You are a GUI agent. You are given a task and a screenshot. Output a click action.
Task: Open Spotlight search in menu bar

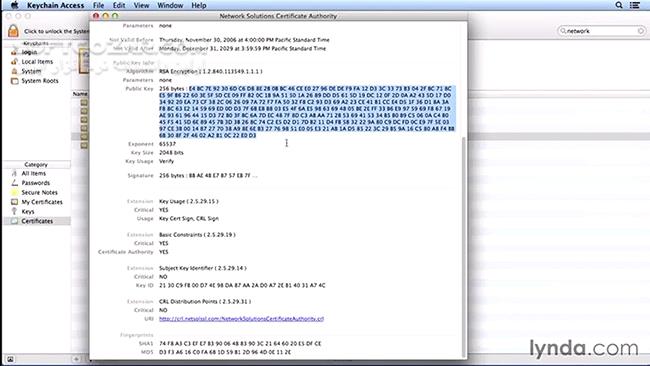coord(618,5)
